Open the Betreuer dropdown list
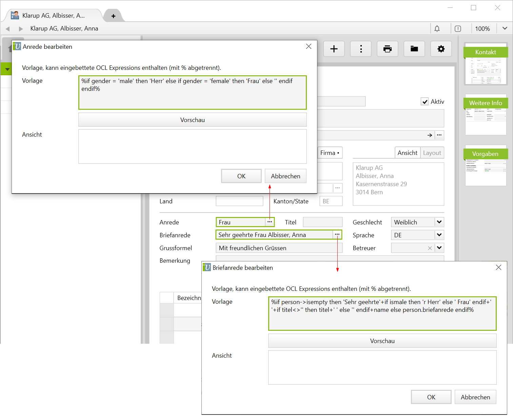The height and width of the screenshot is (420, 513). pyautogui.click(x=439, y=248)
